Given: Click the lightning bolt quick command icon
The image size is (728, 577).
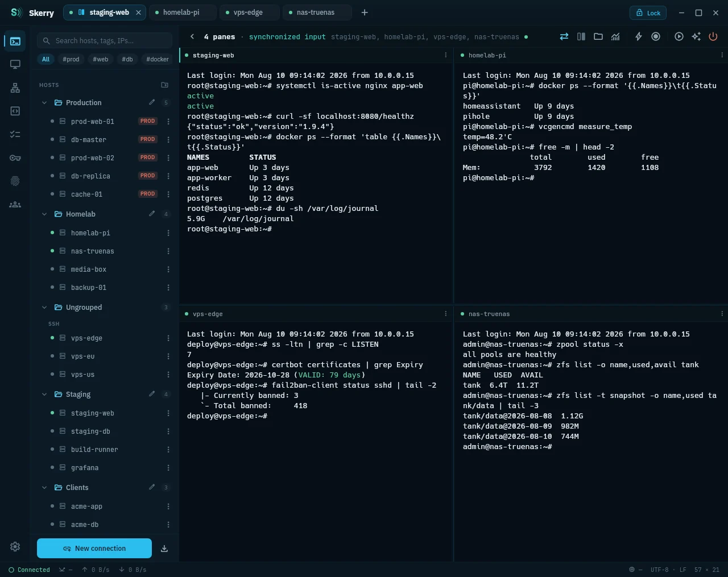Looking at the screenshot, I should pos(639,36).
